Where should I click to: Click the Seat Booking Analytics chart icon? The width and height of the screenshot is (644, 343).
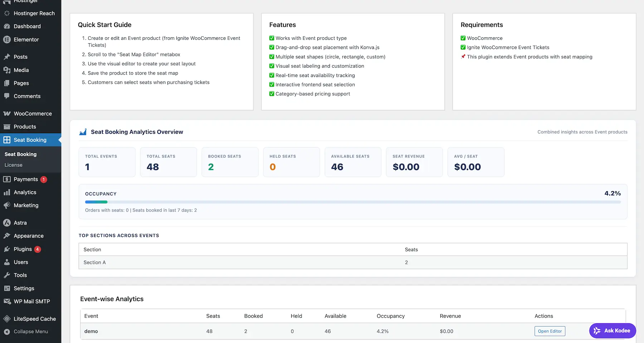[x=83, y=132]
